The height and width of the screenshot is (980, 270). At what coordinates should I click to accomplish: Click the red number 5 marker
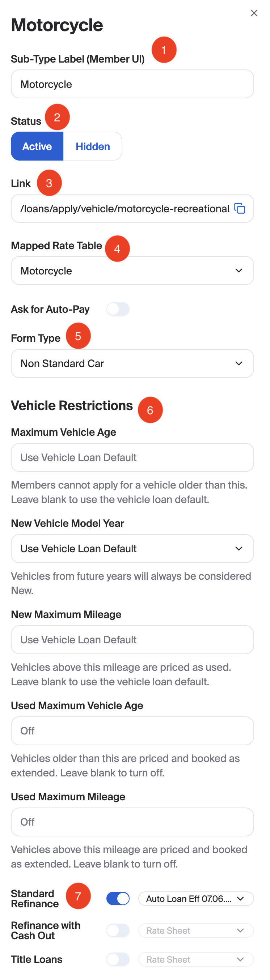coord(78,336)
